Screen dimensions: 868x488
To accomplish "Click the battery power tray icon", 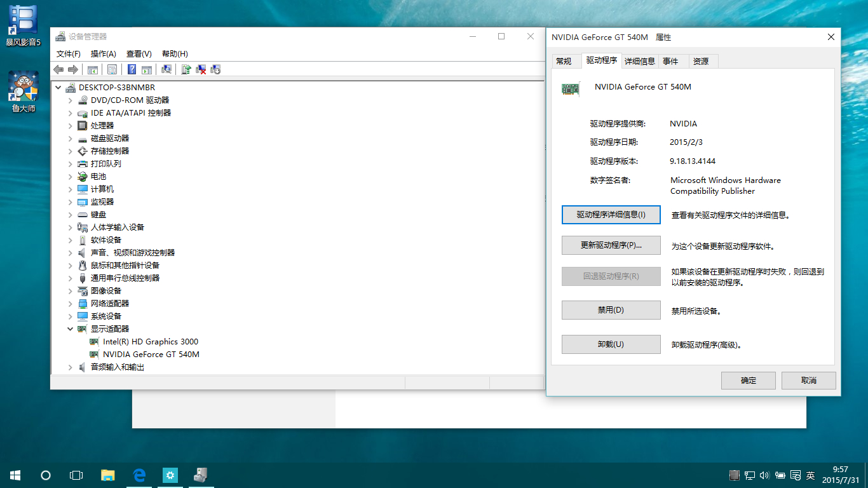I will point(779,475).
